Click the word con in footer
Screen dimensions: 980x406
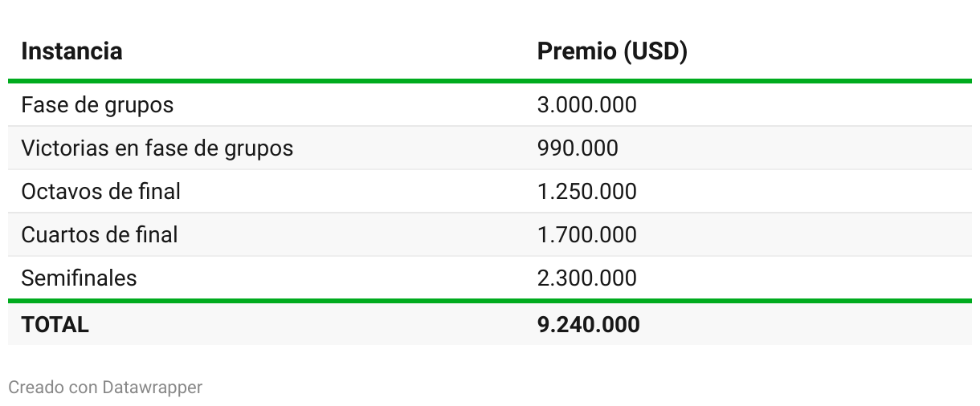pyautogui.click(x=83, y=388)
